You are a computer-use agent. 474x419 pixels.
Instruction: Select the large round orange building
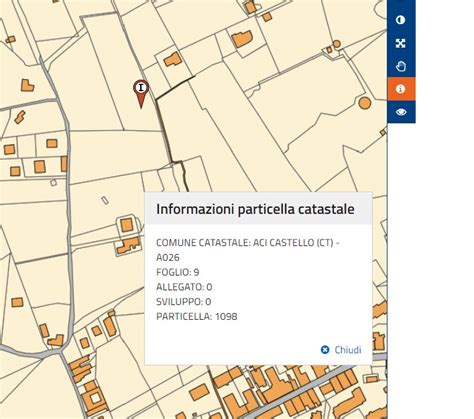365,103
